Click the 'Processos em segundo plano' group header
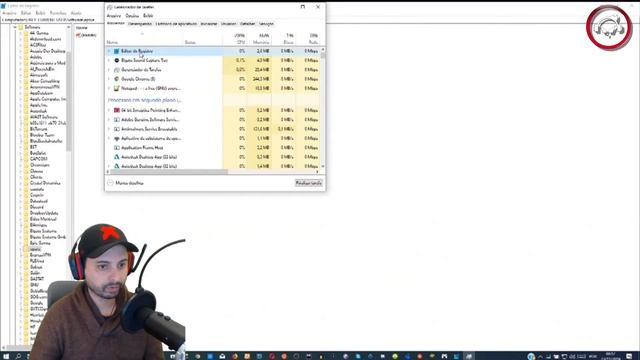640x360 pixels. [x=144, y=100]
